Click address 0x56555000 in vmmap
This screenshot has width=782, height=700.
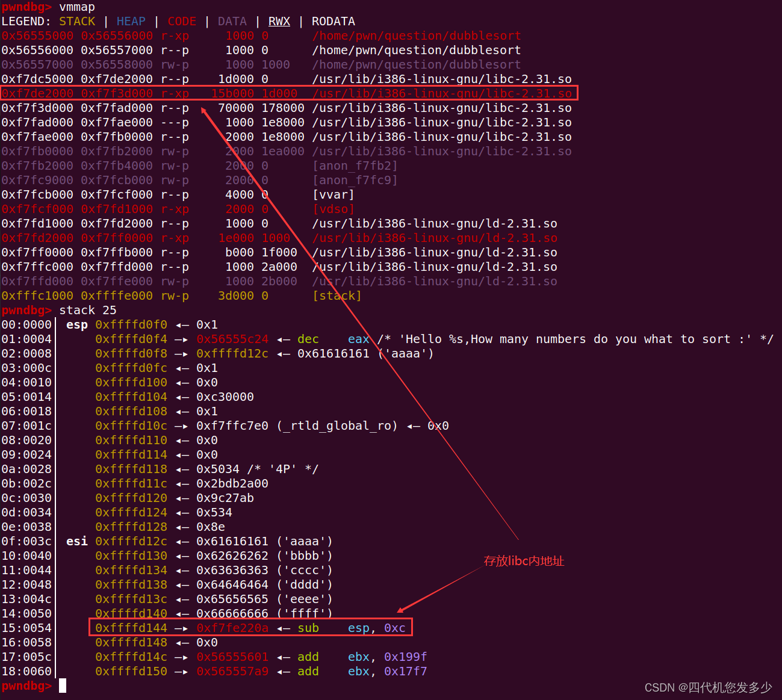(37, 36)
